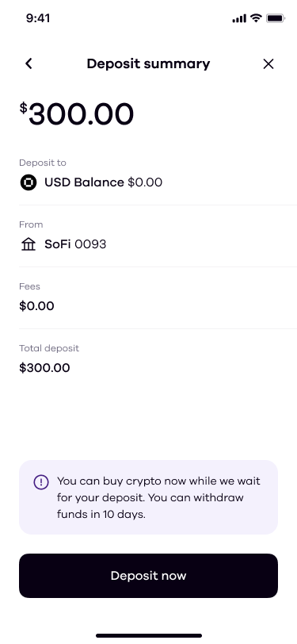Tap the cellular signal bars icon
The height and width of the screenshot is (644, 297).
(x=239, y=18)
